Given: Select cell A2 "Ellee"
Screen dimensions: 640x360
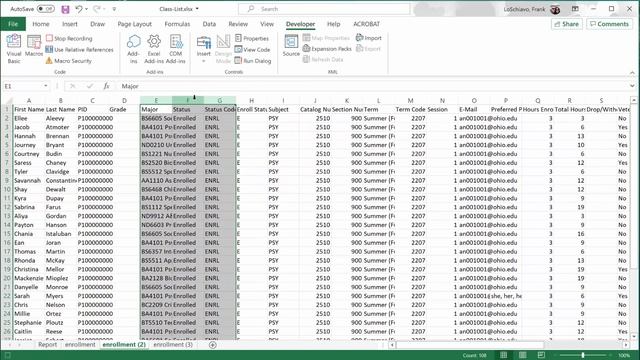Looking at the screenshot, I should click(29, 118).
